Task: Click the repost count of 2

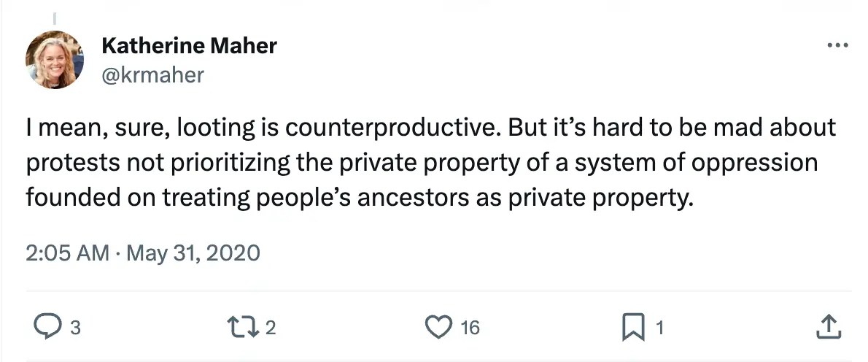Action: pyautogui.click(x=271, y=328)
